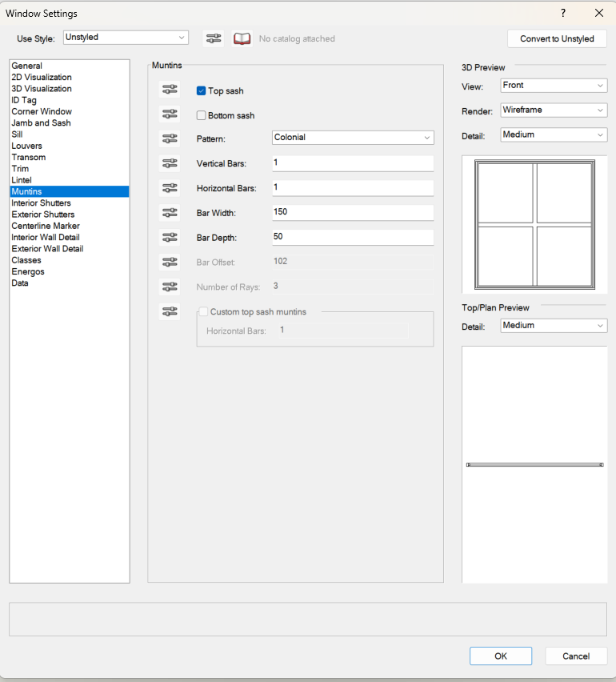The height and width of the screenshot is (682, 616).
Task: Click the settings icon beside Use Style dropdown
Action: pos(213,38)
